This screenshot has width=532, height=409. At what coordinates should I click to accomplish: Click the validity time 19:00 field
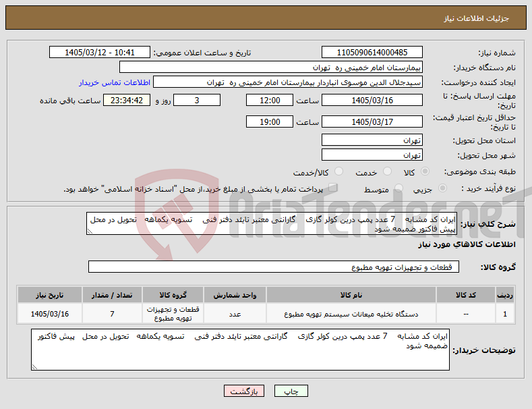[270, 121]
